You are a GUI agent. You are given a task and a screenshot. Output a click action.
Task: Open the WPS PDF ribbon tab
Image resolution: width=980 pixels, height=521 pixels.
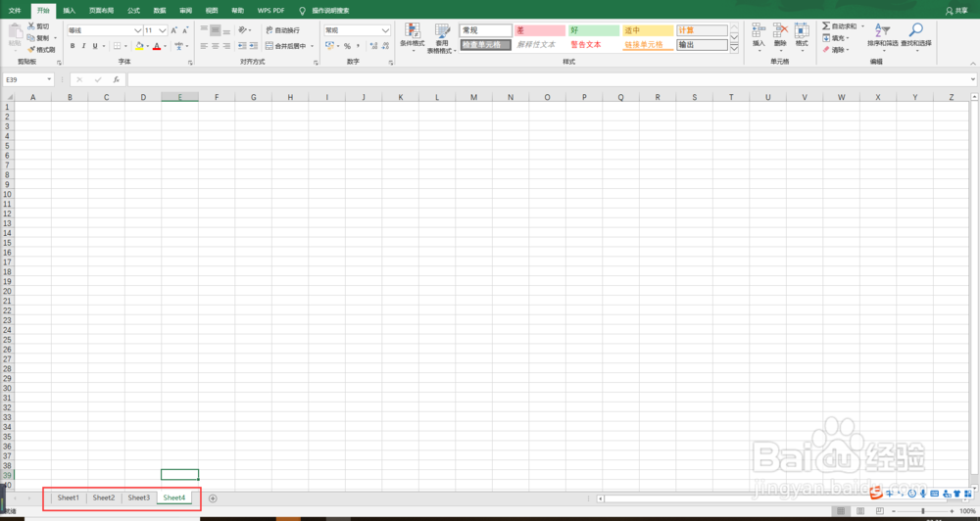tap(270, 11)
